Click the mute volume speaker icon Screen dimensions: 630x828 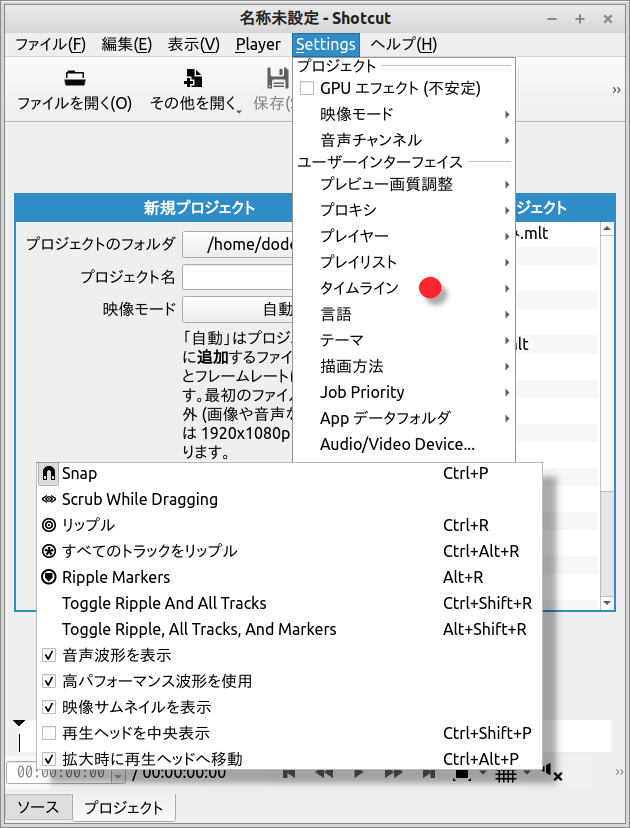coord(552,772)
